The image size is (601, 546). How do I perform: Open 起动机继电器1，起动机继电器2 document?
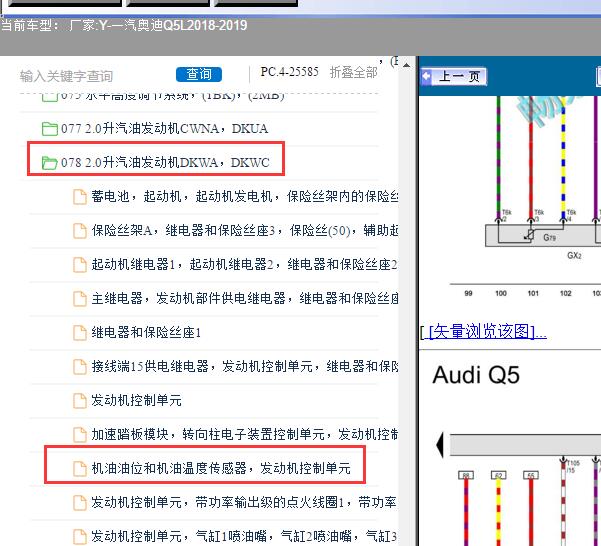(245, 264)
